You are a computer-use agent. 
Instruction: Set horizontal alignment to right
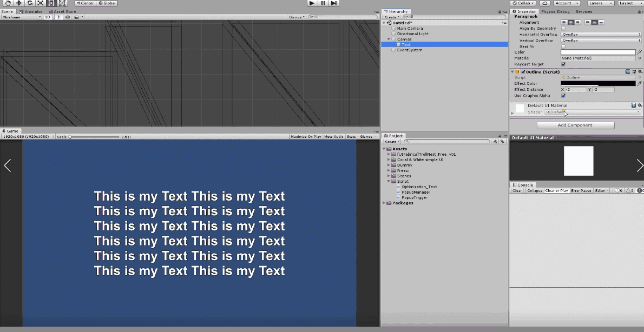[578, 23]
